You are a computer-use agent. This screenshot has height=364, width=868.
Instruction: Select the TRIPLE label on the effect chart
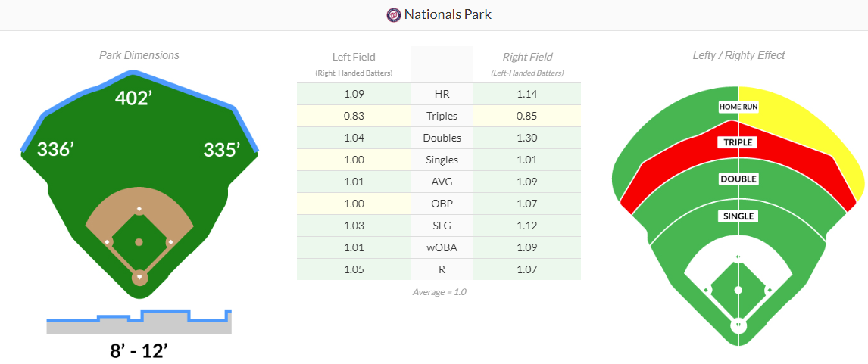(738, 142)
